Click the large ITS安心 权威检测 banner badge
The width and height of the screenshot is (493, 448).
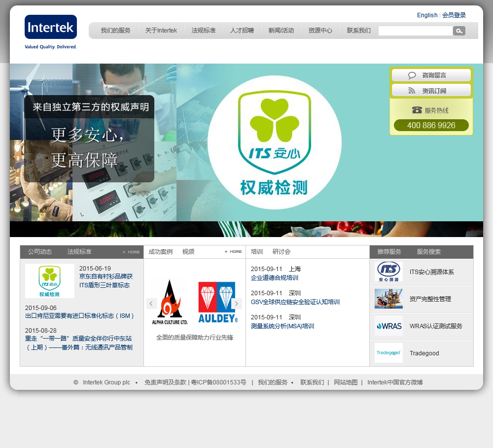click(275, 142)
